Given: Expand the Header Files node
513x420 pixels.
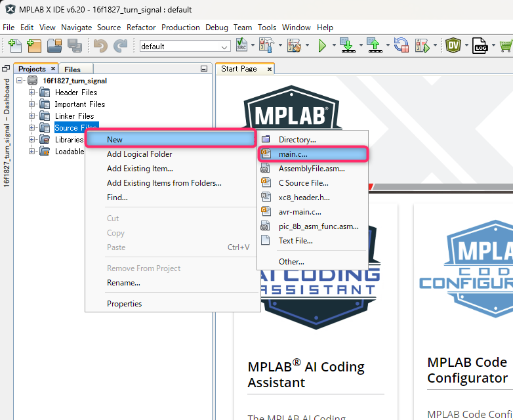Looking at the screenshot, I should 31,93.
